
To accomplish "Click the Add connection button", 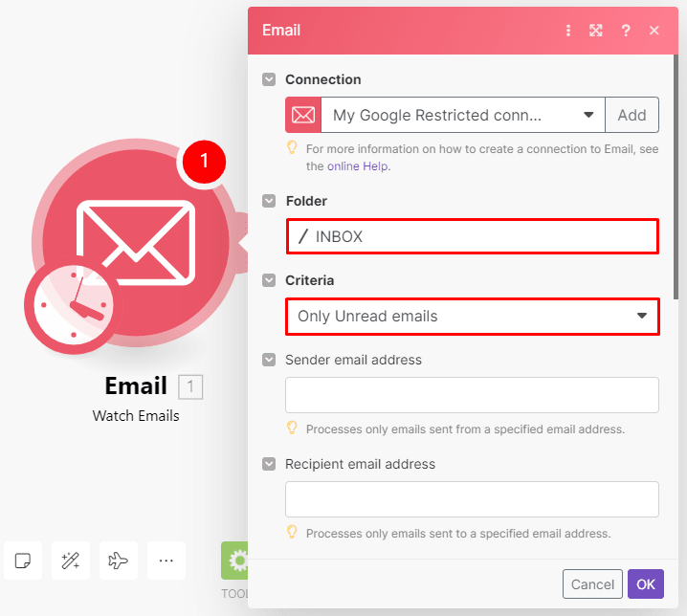I will tap(632, 116).
